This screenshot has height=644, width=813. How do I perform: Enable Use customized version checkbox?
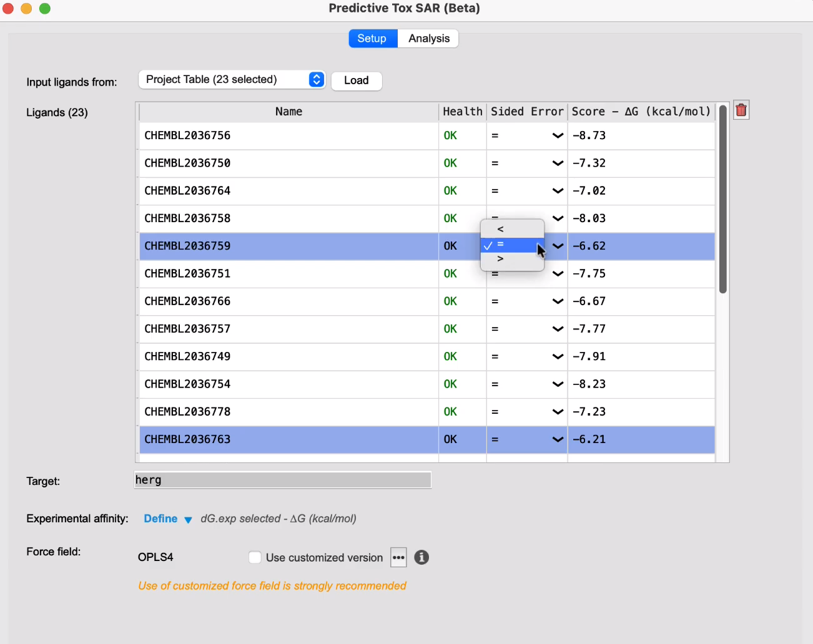point(255,557)
